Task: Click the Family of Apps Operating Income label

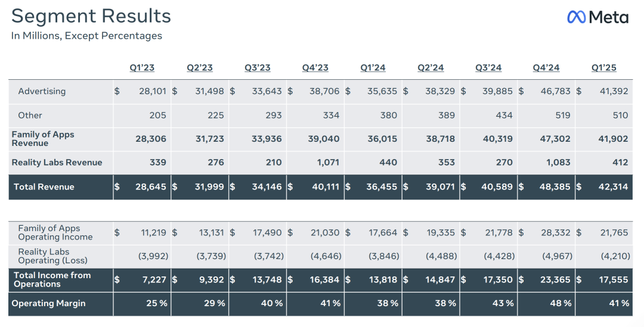Action: tap(55, 232)
